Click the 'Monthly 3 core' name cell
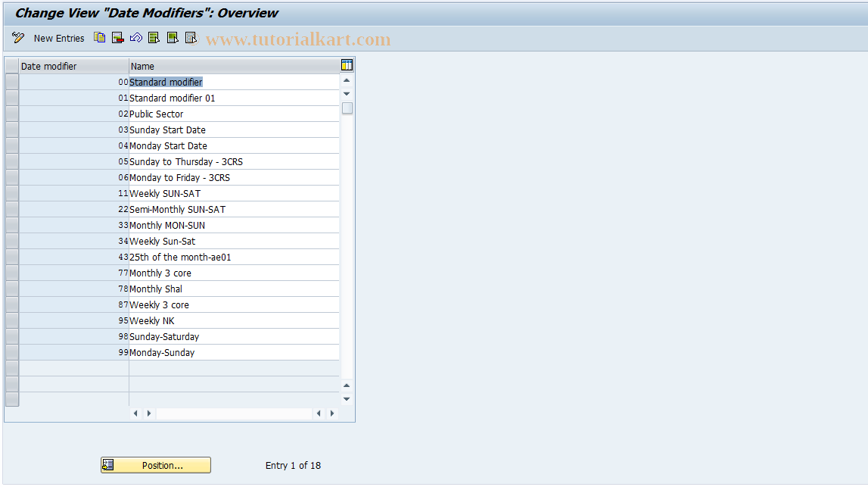This screenshot has height=487, width=868. [x=234, y=273]
